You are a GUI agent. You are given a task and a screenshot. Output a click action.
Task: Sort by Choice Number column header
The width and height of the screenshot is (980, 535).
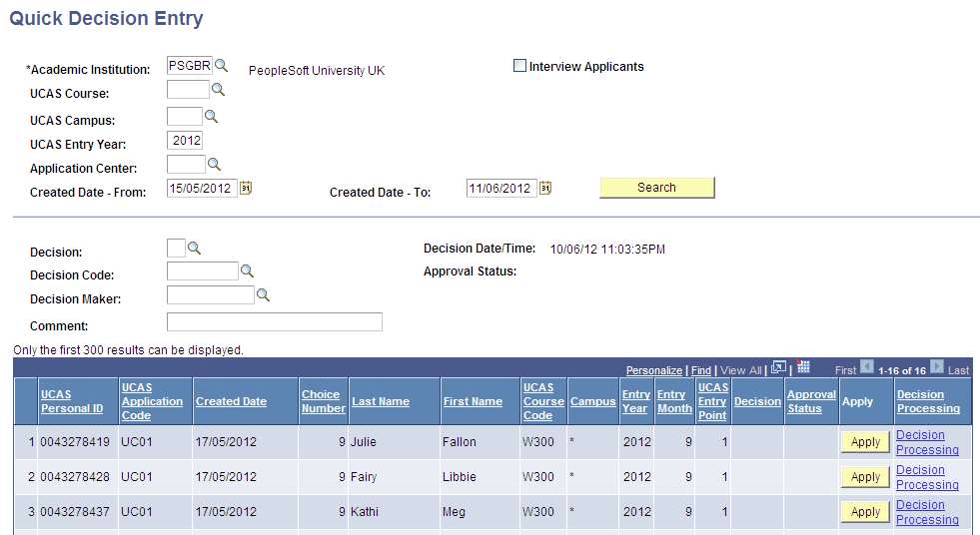pos(323,401)
